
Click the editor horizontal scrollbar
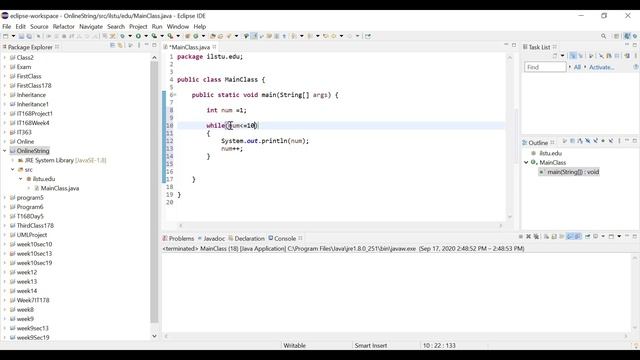(341, 225)
